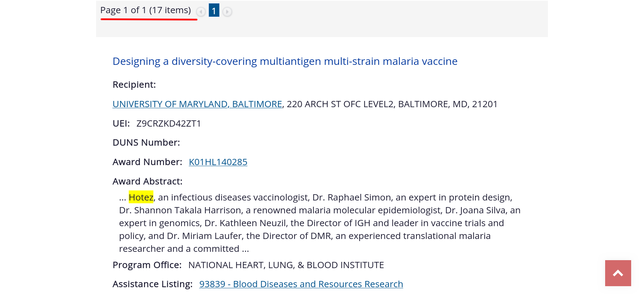The height and width of the screenshot is (299, 644).
Task: Click the Award Number label
Action: 147,162
